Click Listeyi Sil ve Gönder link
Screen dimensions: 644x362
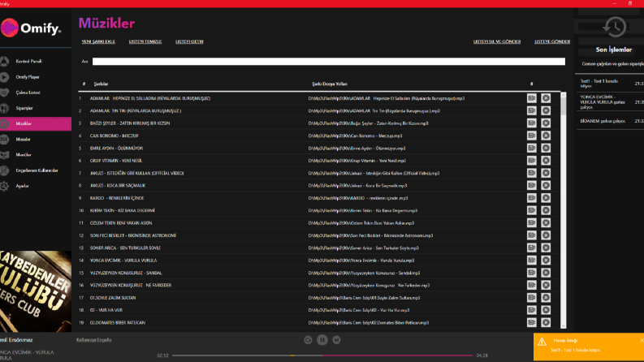point(496,41)
